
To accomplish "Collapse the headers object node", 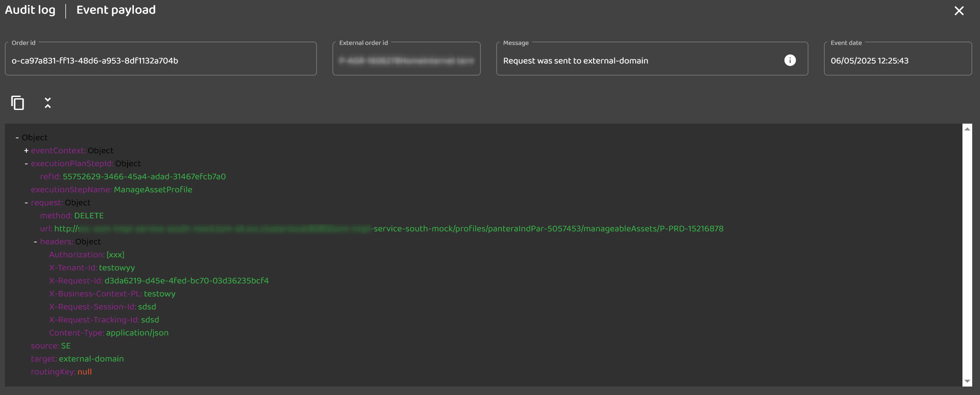I will (x=35, y=242).
